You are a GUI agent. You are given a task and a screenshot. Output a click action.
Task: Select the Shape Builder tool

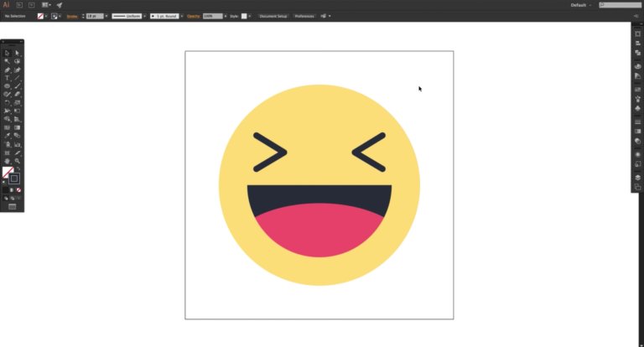click(7, 119)
